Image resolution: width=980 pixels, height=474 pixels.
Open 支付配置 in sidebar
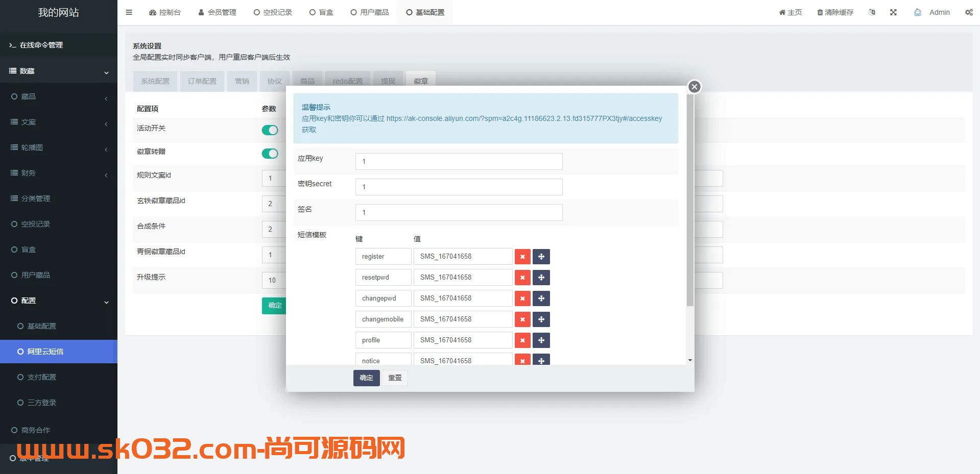point(59,377)
